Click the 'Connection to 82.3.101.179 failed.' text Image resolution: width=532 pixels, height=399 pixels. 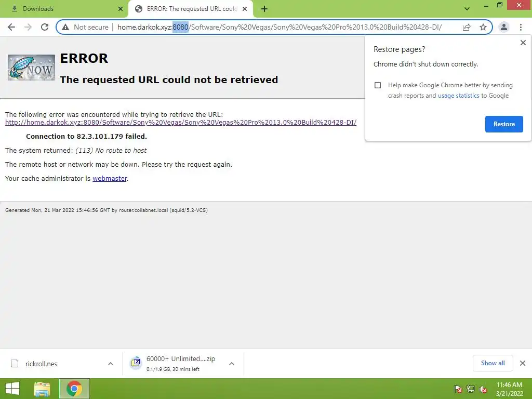pyautogui.click(x=87, y=137)
